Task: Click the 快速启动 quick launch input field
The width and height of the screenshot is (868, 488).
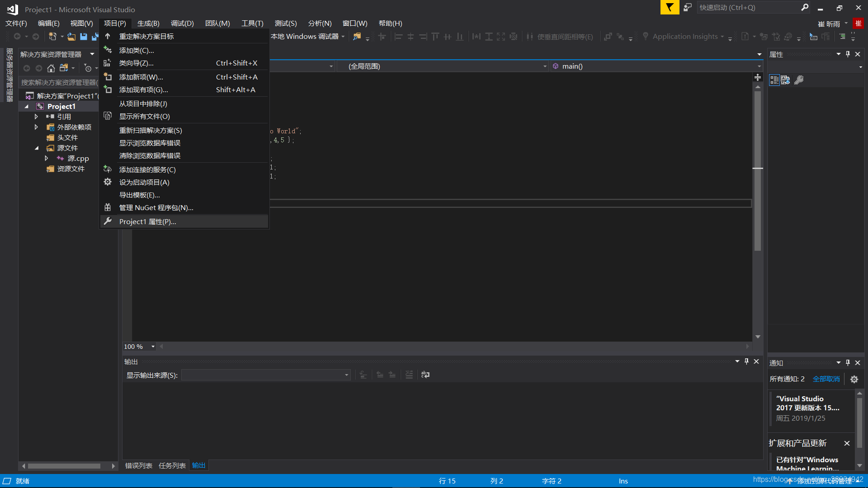Action: tap(748, 7)
